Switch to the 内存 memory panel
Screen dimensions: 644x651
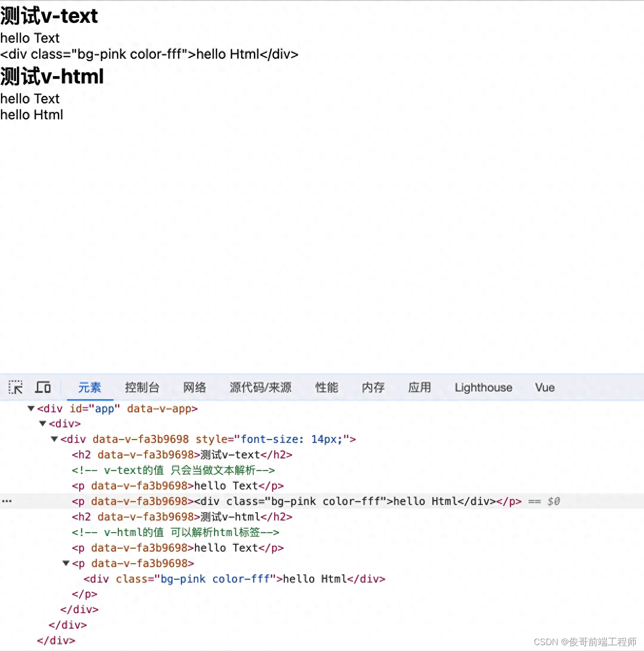click(373, 387)
